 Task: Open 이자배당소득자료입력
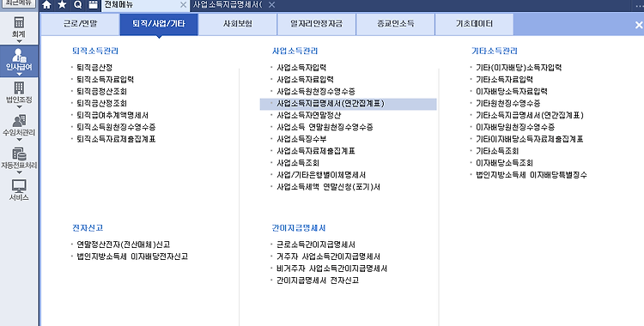coord(512,91)
